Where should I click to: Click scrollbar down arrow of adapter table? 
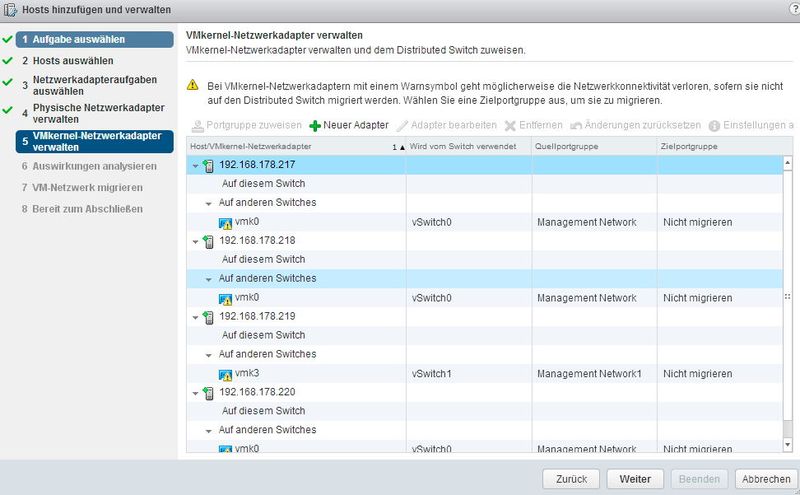pyautogui.click(x=787, y=445)
